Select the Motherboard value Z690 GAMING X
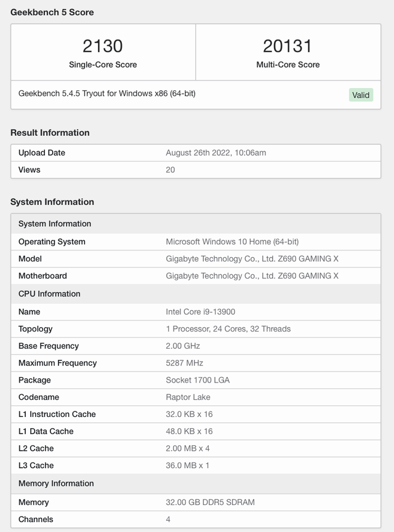Screen dimensions: 394x532 (x=252, y=276)
